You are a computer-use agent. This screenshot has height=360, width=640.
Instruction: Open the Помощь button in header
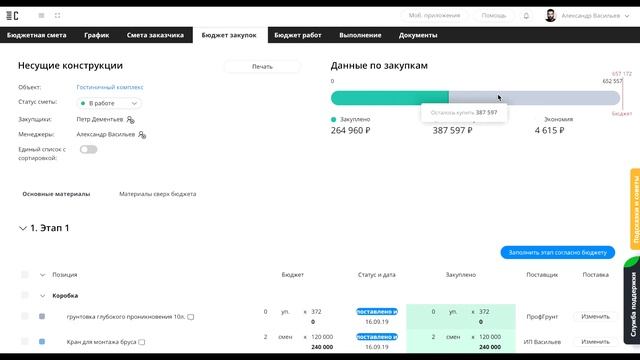click(x=494, y=16)
